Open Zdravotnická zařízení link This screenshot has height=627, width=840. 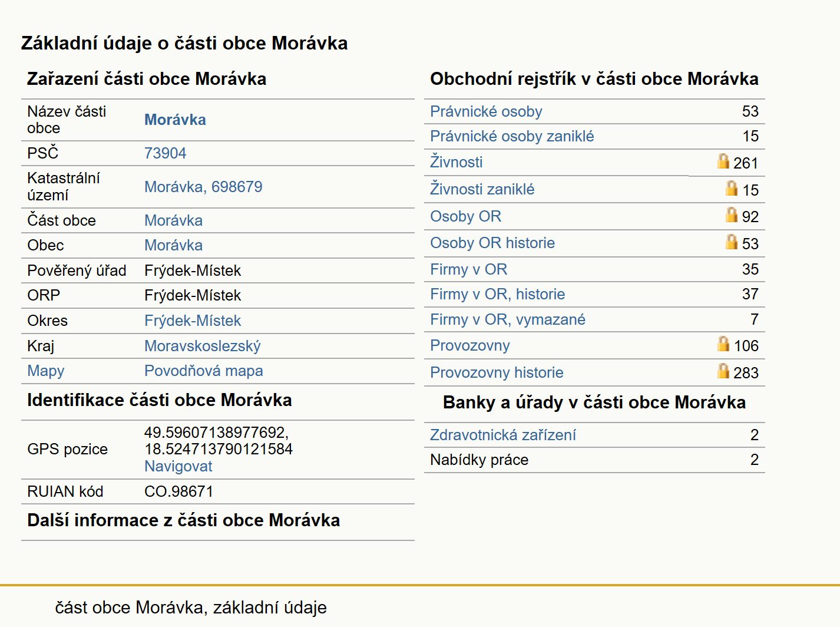(502, 435)
